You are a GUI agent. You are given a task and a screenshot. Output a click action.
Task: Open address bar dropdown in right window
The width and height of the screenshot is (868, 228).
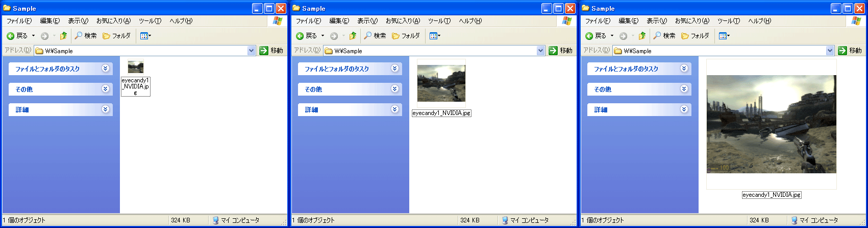tap(830, 51)
